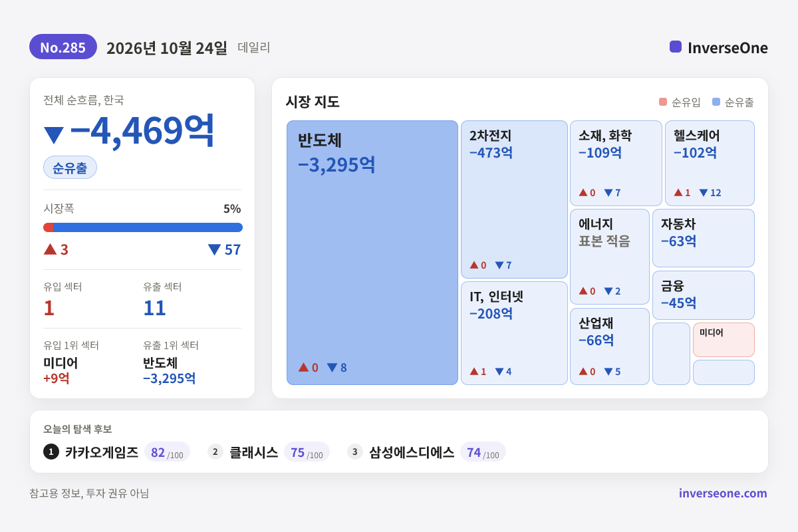The image size is (798, 532).
Task: Open candidate 클래시스
Action: pos(253,452)
